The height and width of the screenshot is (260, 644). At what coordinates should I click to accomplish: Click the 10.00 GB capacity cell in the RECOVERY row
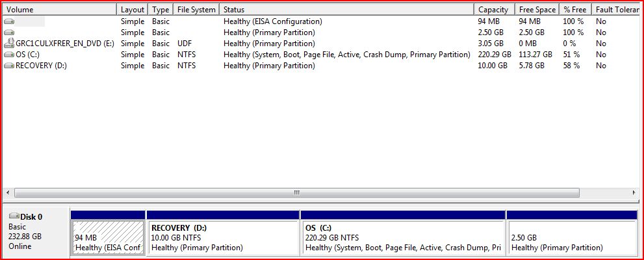pos(493,65)
